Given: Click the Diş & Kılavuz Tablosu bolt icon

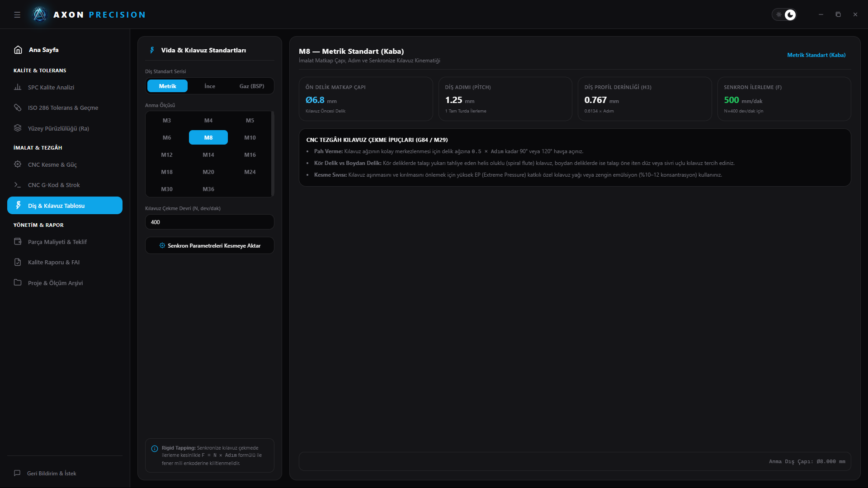Looking at the screenshot, I should tap(19, 206).
